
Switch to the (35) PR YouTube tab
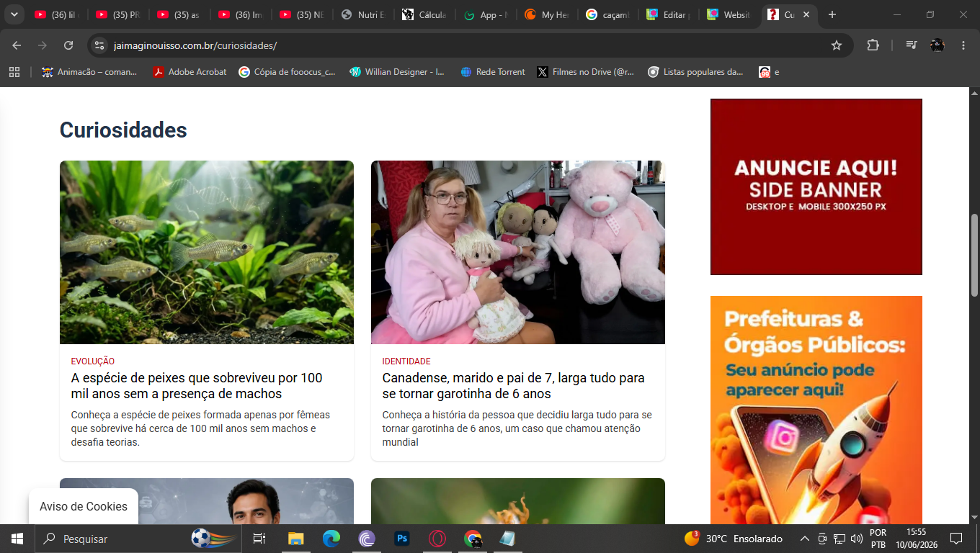click(x=119, y=14)
